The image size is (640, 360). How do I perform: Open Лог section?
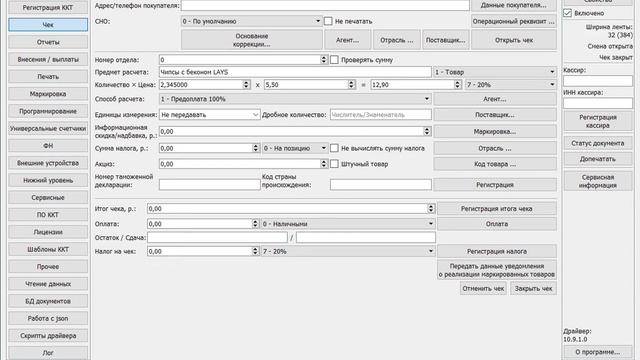click(x=48, y=353)
